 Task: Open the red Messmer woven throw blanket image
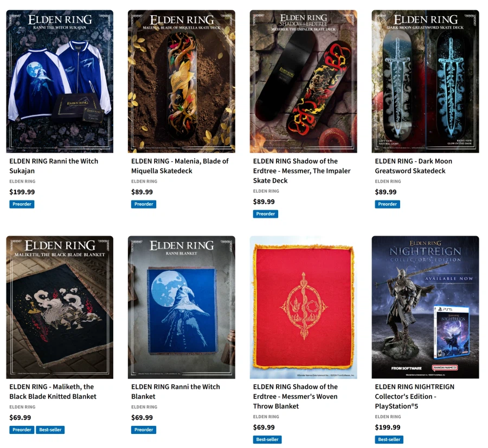304,307
